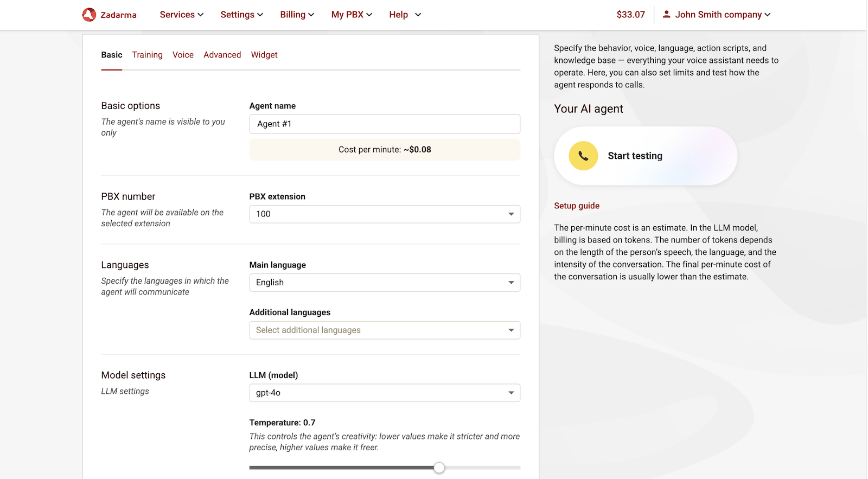Open the PBX extension dropdown
The image size is (868, 479).
point(385,214)
